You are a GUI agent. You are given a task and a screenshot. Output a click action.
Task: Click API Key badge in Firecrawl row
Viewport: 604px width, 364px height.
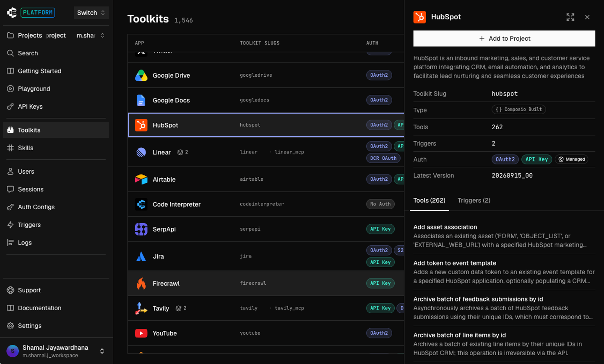point(380,283)
